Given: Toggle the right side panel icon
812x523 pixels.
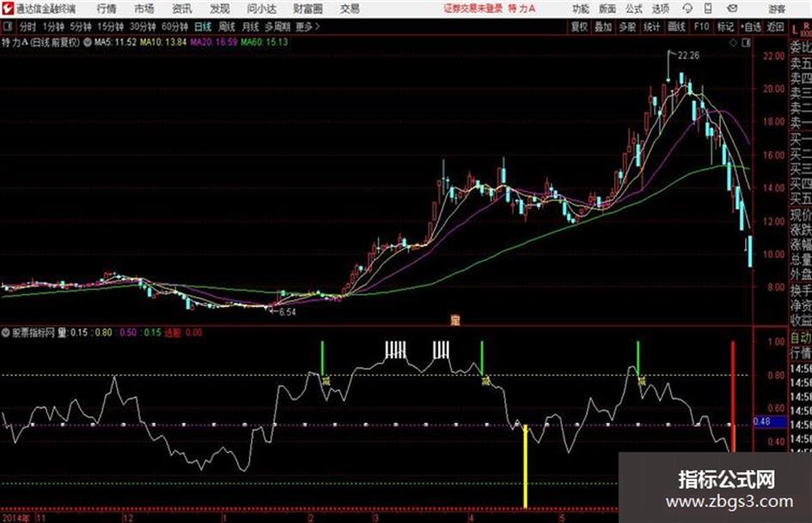Looking at the screenshot, I should pos(746,43).
